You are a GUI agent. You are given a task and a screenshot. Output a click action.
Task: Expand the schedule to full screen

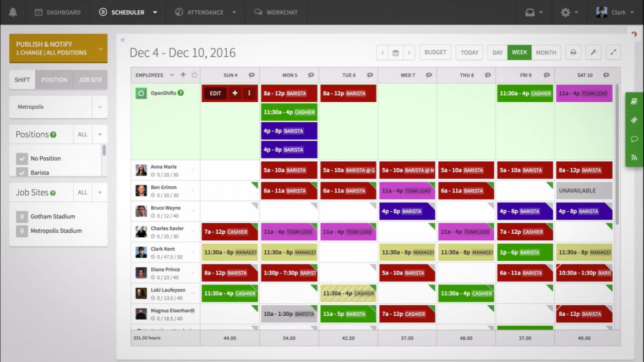[613, 52]
